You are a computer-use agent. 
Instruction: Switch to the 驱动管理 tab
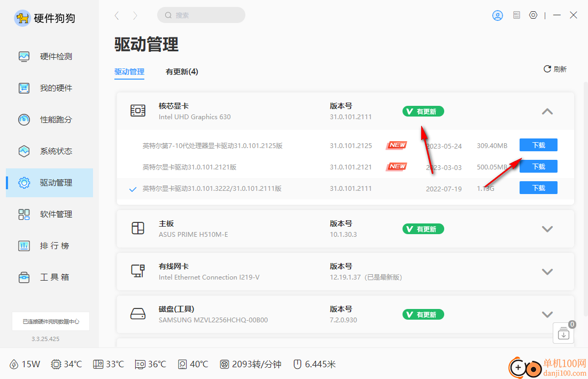(129, 72)
